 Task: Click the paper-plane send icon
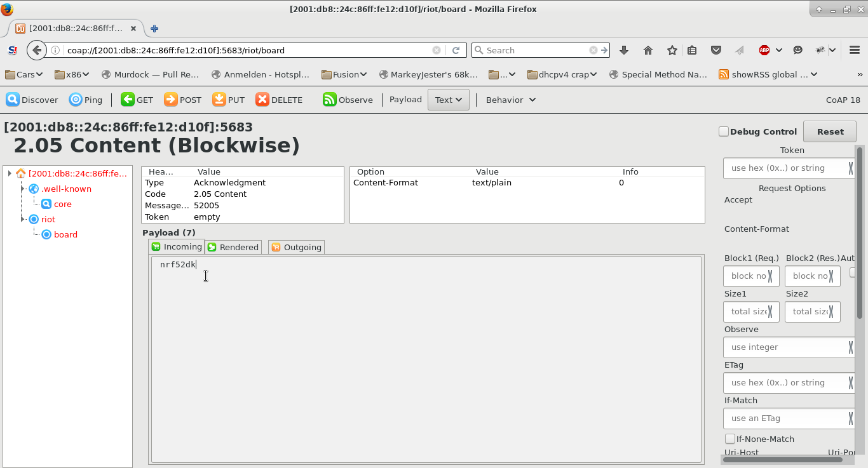tap(739, 50)
